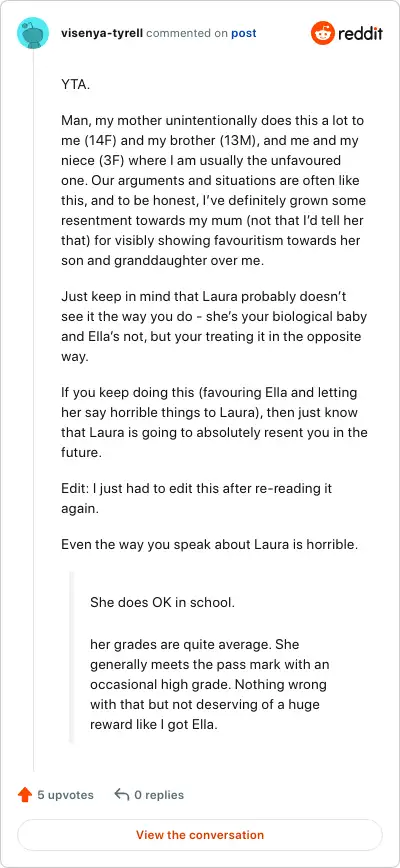Click the 0 replies label
The width and height of the screenshot is (400, 868).
(x=159, y=795)
